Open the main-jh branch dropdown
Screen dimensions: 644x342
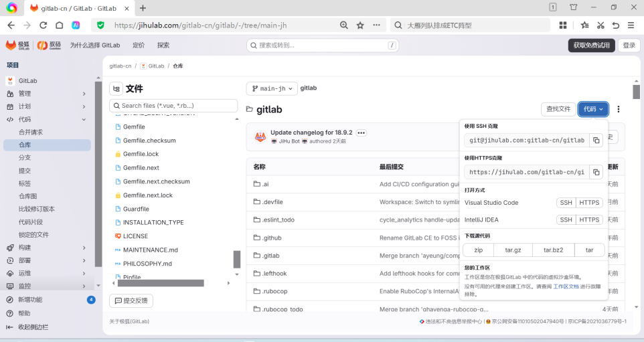[272, 89]
